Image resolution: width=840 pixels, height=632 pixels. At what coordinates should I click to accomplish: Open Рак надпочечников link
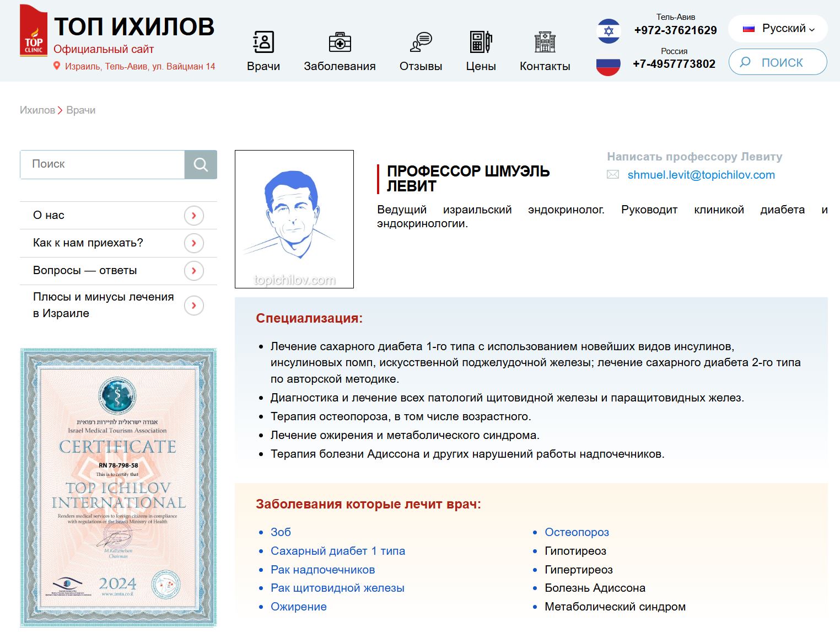[x=322, y=570]
